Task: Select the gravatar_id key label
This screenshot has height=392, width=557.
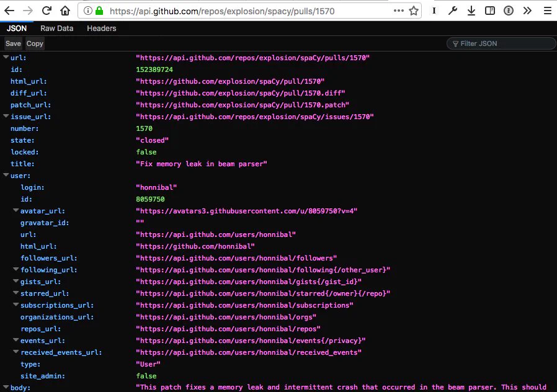Action: coord(45,223)
